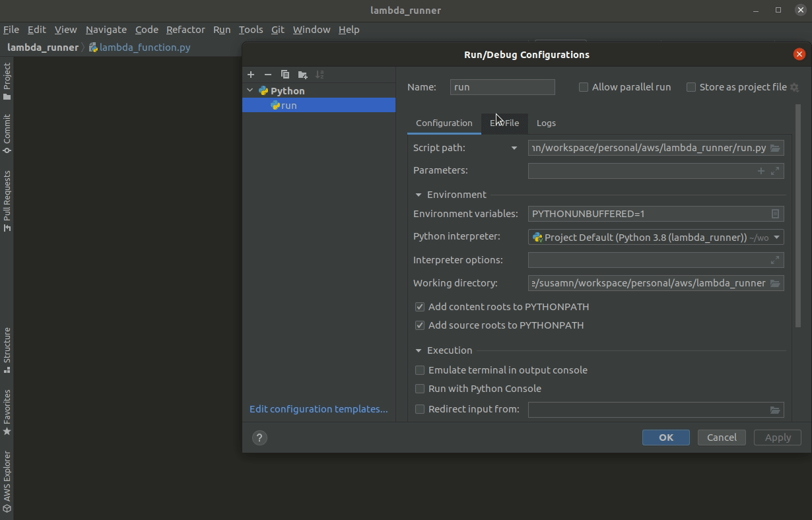
Task: Open the dialog help question mark
Action: coord(259,438)
